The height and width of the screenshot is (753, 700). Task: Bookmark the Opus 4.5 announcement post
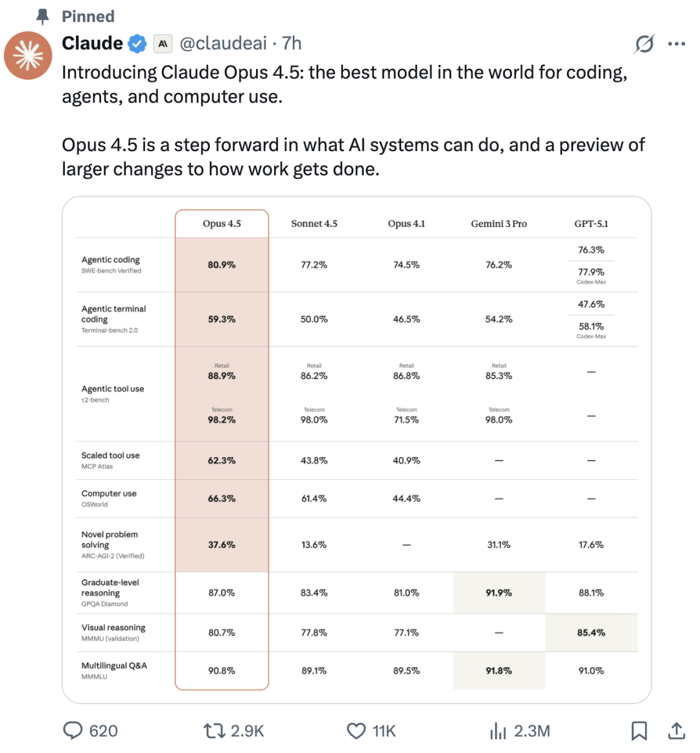639,731
